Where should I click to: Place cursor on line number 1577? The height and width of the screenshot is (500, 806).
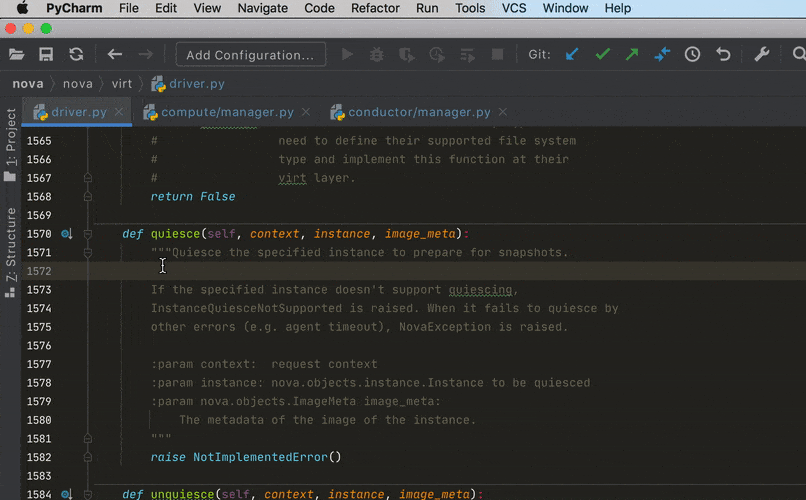[x=39, y=365]
